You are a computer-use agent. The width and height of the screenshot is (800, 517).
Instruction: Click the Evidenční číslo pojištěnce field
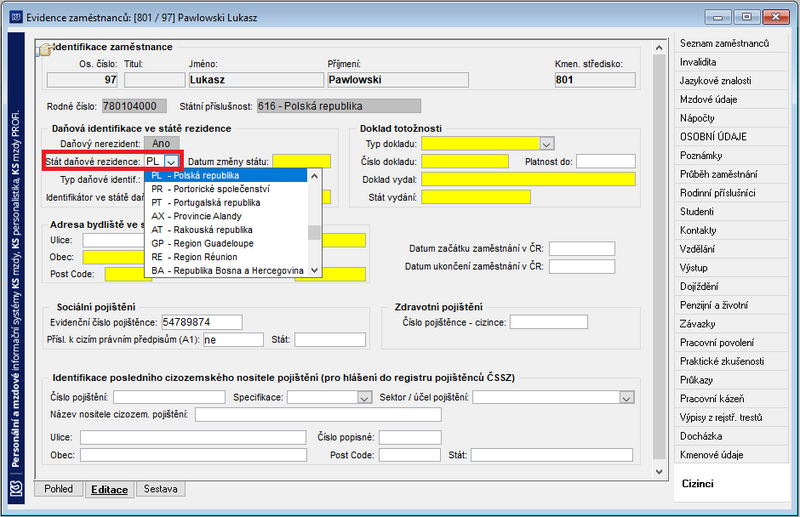click(202, 322)
